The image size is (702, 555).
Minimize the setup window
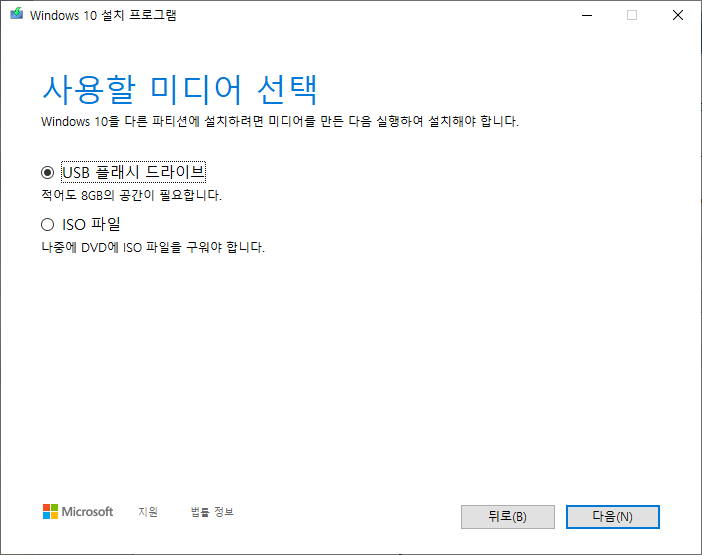pos(587,15)
